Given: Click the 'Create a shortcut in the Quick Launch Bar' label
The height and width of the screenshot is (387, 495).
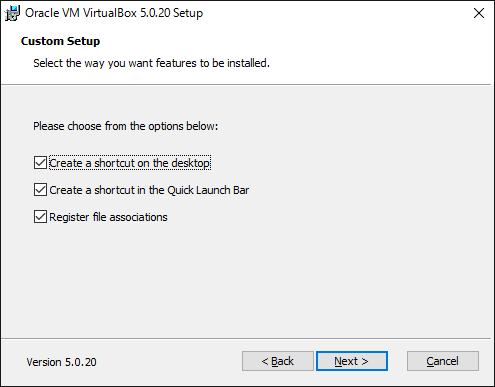Looking at the screenshot, I should coord(149,190).
